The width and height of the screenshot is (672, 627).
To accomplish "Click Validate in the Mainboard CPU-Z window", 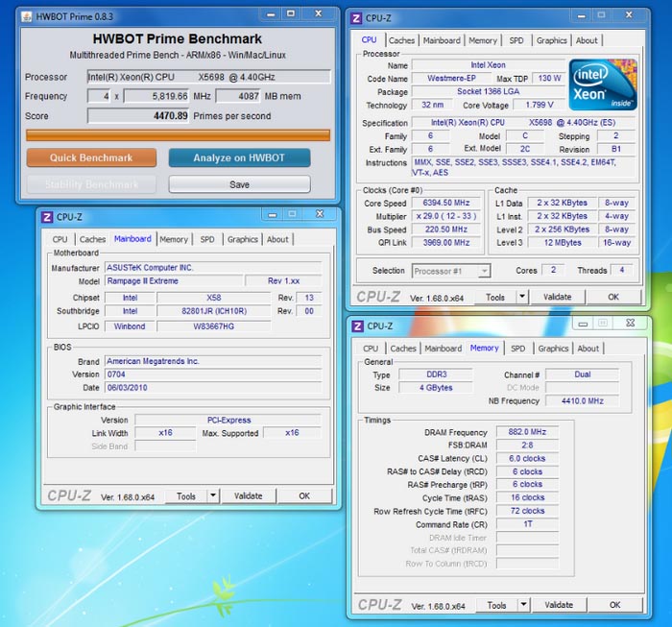I will click(x=248, y=495).
